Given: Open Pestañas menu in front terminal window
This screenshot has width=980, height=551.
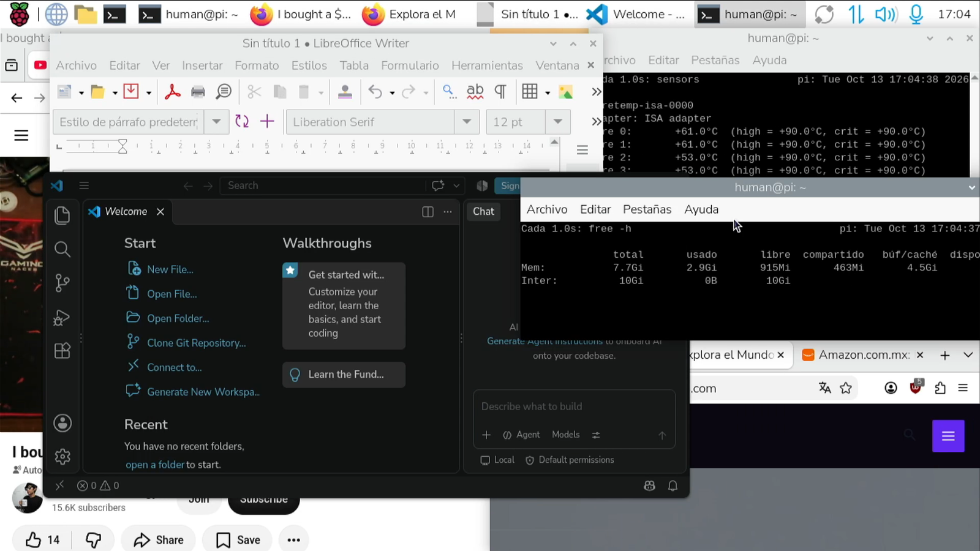Looking at the screenshot, I should [647, 209].
